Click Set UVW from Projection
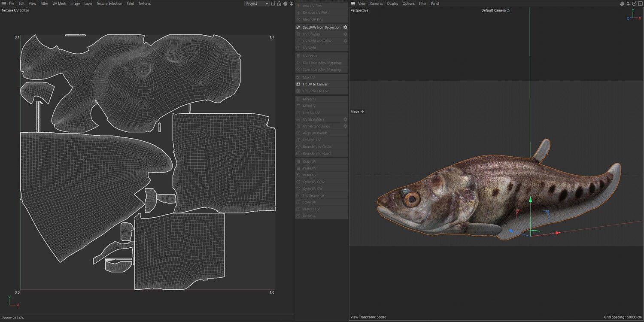This screenshot has height=322, width=644. click(x=321, y=27)
